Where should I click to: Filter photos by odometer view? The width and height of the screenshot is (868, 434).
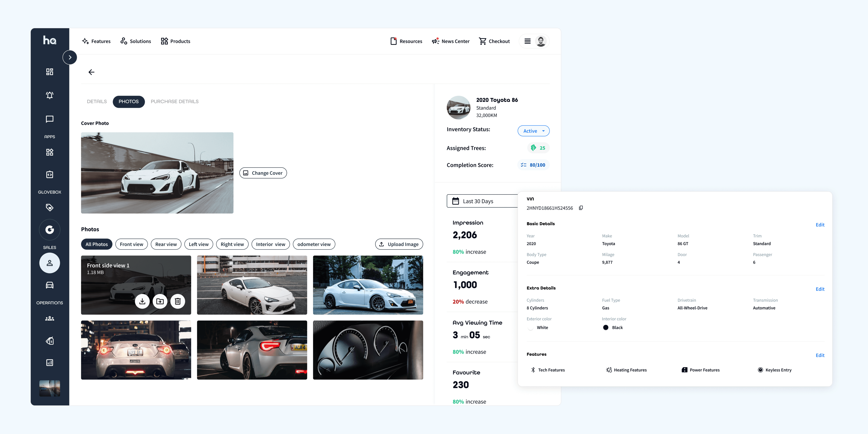(x=314, y=244)
